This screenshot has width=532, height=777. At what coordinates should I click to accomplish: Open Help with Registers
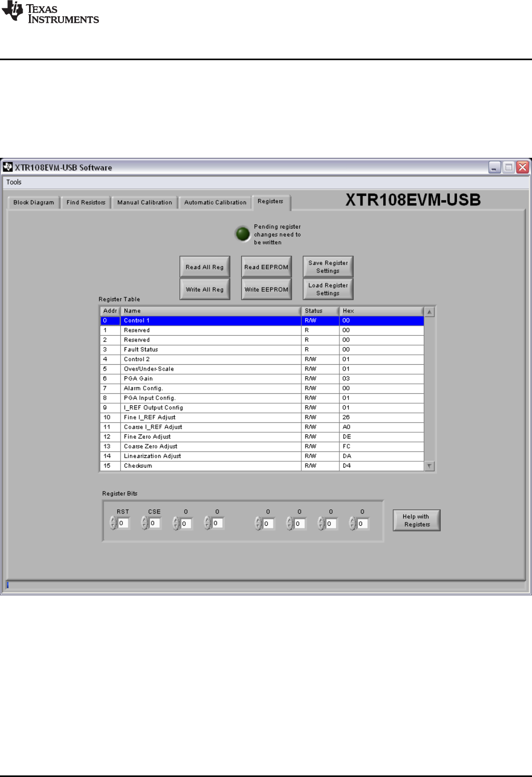417,520
